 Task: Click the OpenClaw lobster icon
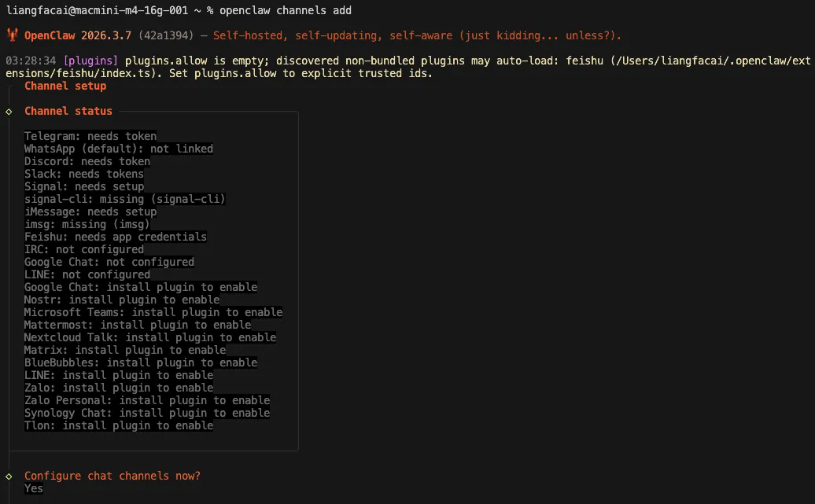click(x=13, y=35)
